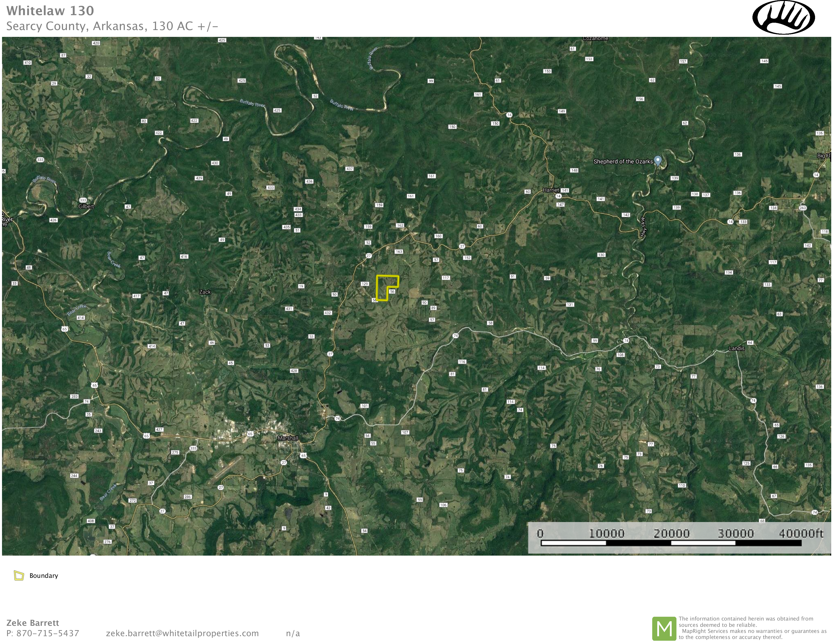Click the route 420 road marker
833x644 pixels.
(96, 43)
